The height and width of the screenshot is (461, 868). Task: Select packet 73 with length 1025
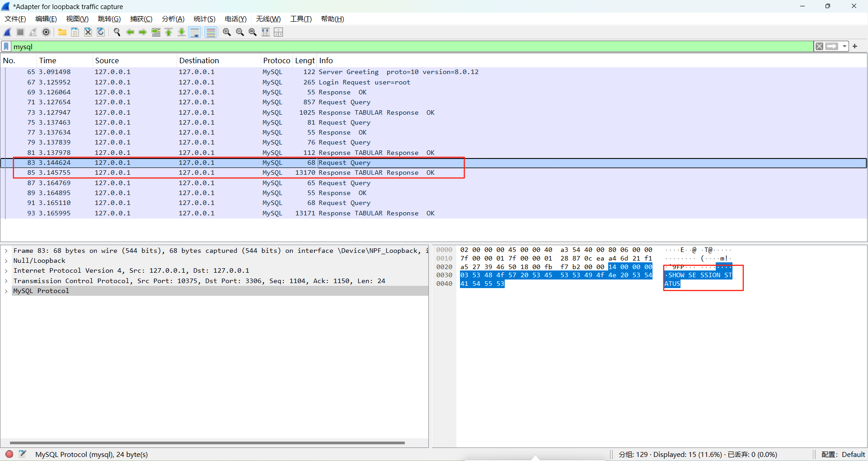tap(434, 112)
